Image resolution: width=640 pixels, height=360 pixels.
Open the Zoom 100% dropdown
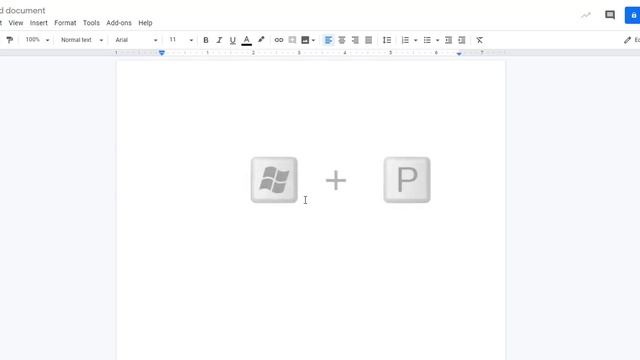[x=37, y=40]
